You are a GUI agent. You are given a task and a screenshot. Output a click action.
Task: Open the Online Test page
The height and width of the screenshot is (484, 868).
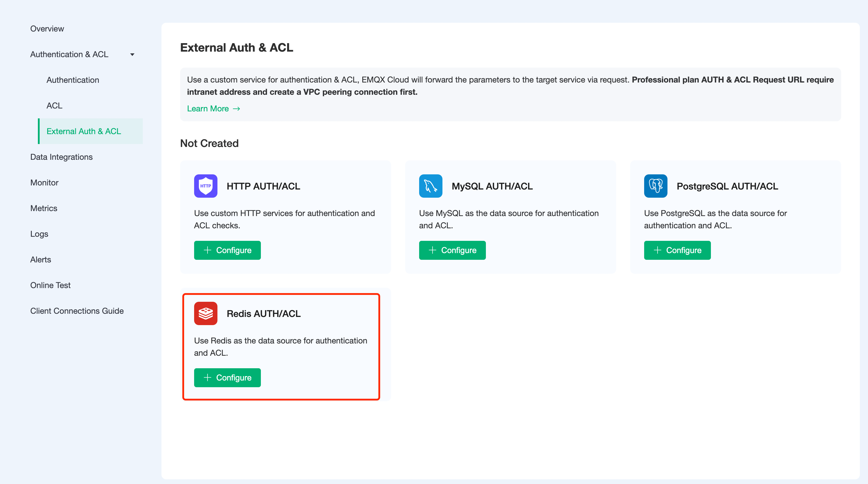pos(50,285)
